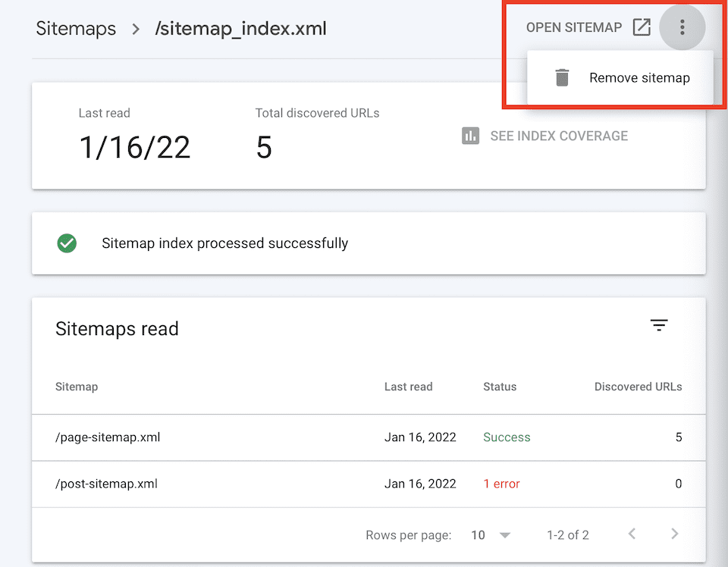Expand the rows per page dropdown

click(491, 535)
